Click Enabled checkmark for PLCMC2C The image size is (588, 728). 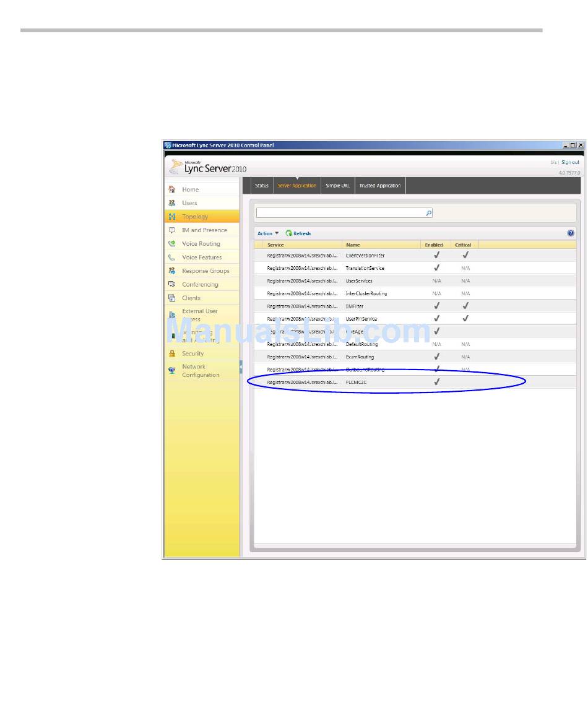[x=436, y=381]
